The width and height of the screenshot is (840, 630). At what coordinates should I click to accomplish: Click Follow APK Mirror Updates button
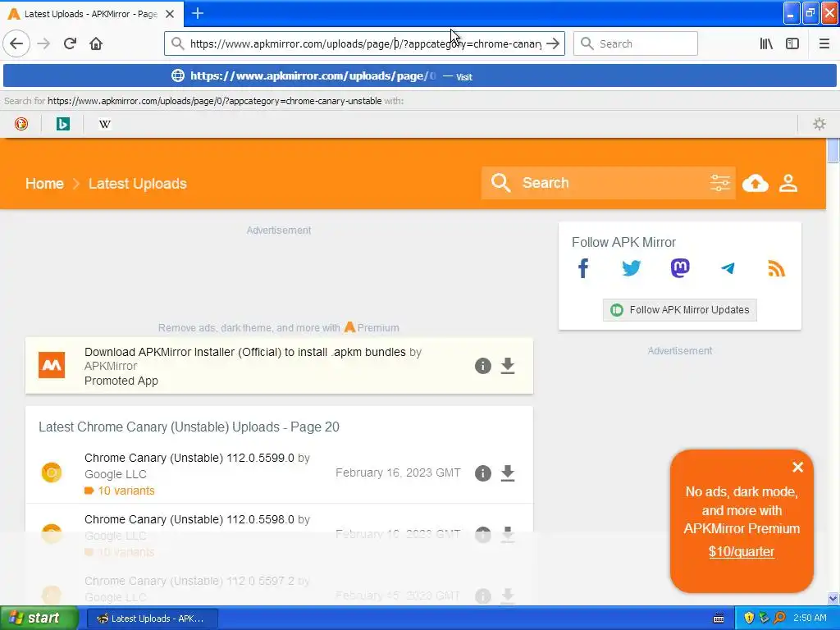(x=680, y=310)
